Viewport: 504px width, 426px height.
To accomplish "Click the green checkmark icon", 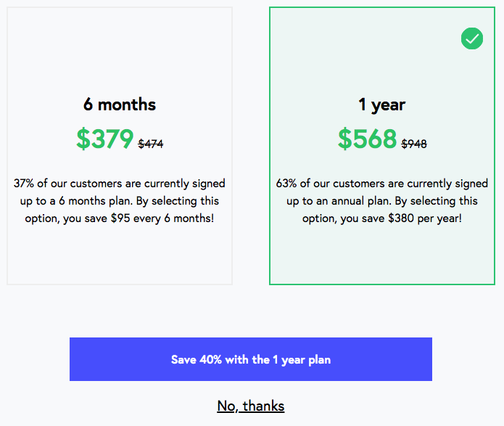I will pos(472,38).
